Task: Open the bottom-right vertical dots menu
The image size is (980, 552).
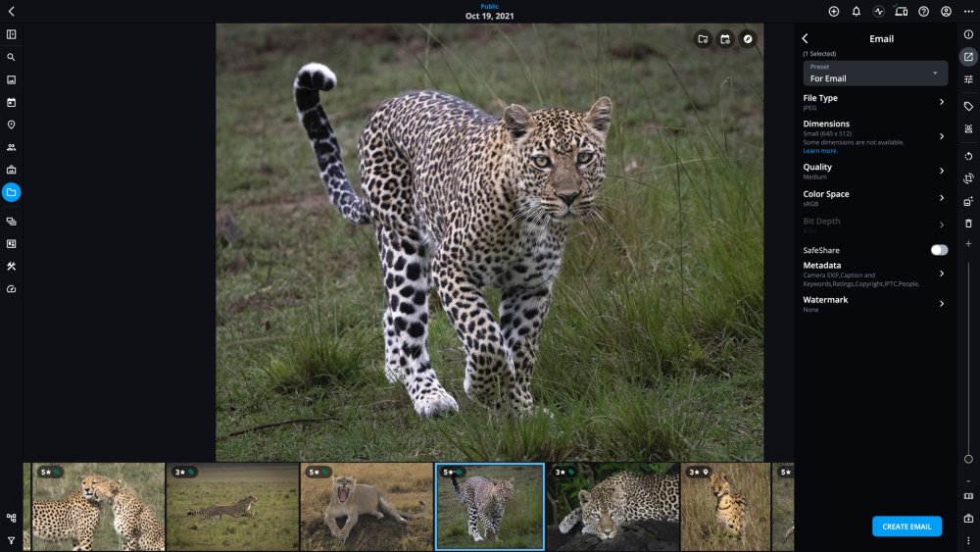Action: (969, 541)
